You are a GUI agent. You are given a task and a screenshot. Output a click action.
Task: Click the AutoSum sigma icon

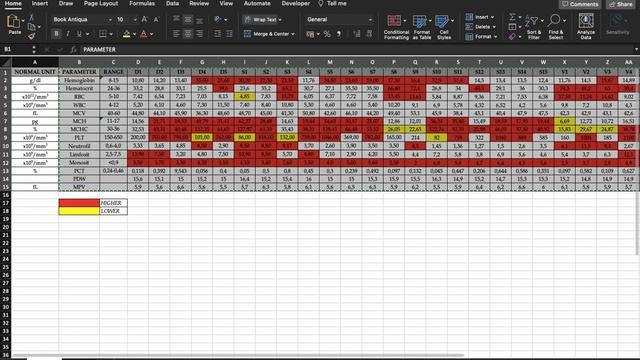tap(512, 17)
